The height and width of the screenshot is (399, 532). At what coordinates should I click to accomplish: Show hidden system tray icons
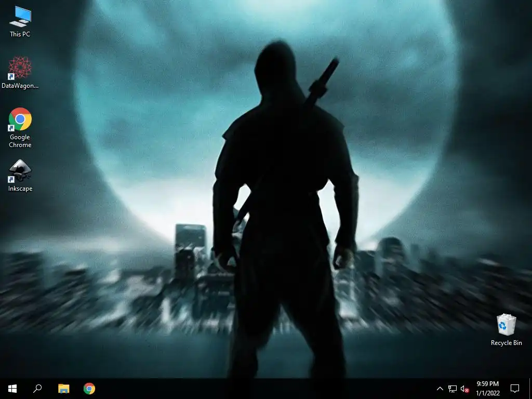(440, 389)
